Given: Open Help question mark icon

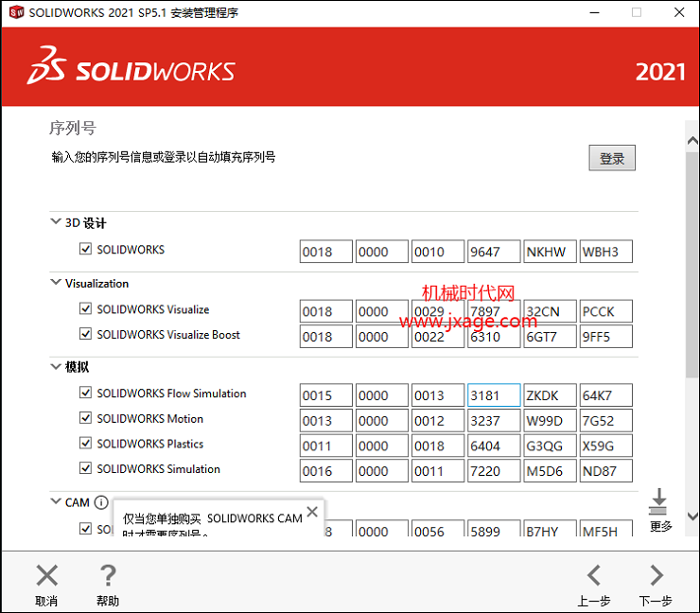Looking at the screenshot, I should point(108,575).
